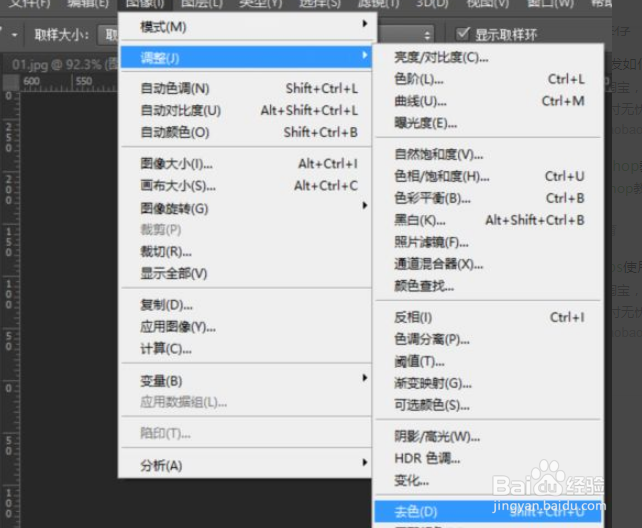Open 通道混合器(X) adjustment
The width and height of the screenshot is (642, 528).
(x=489, y=264)
